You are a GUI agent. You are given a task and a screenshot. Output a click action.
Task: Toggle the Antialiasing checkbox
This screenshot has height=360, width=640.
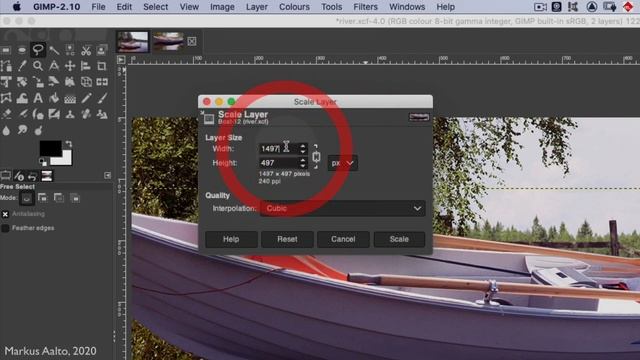pos(5,214)
